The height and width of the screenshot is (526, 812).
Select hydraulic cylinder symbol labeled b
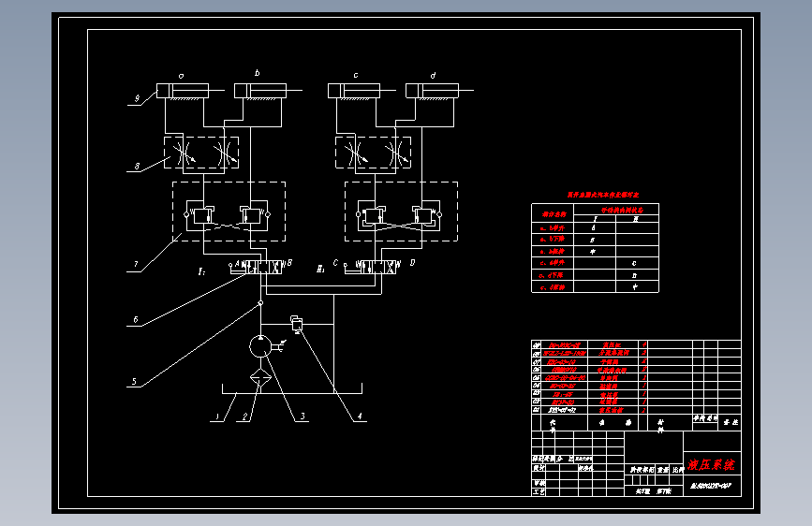coord(268,91)
